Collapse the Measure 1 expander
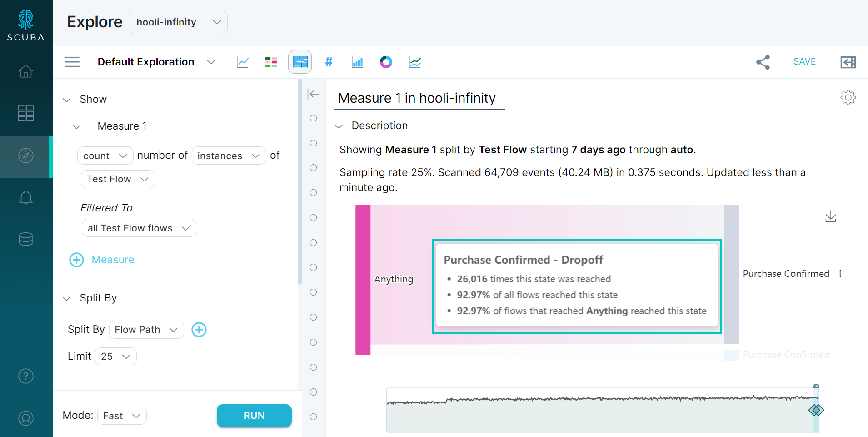Viewport: 868px width, 437px height. pos(77,126)
